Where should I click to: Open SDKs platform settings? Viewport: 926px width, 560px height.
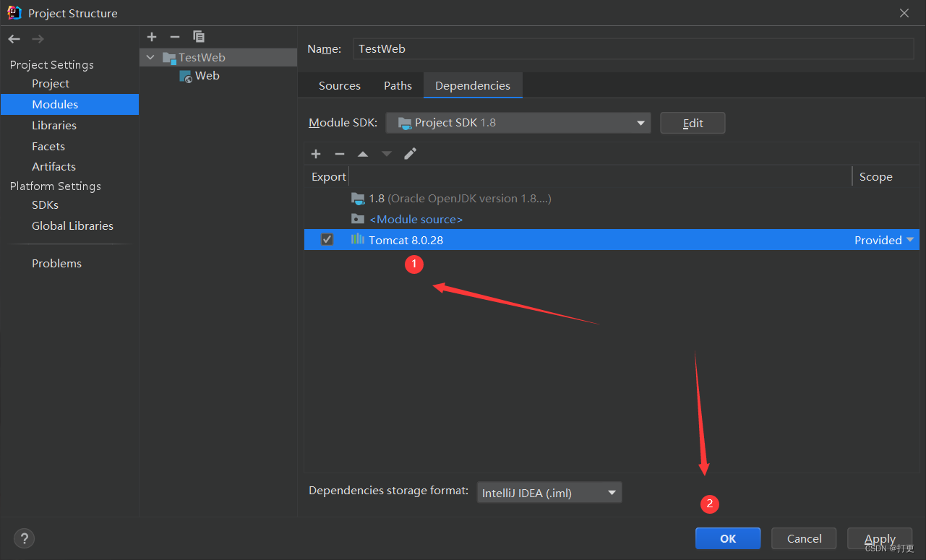45,205
